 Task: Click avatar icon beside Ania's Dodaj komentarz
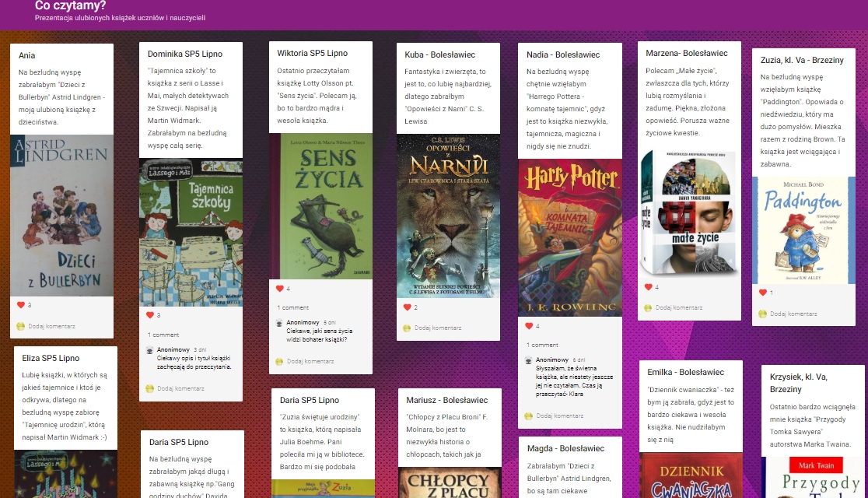point(20,326)
